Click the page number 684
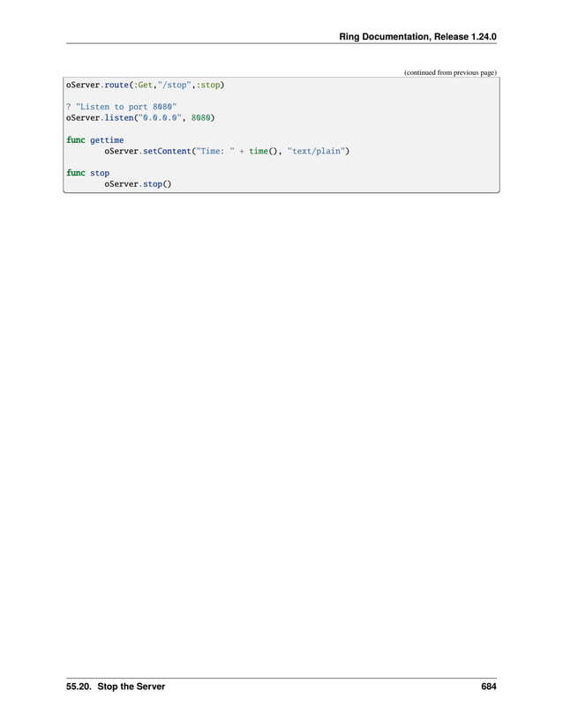The image size is (563, 728). click(x=489, y=687)
